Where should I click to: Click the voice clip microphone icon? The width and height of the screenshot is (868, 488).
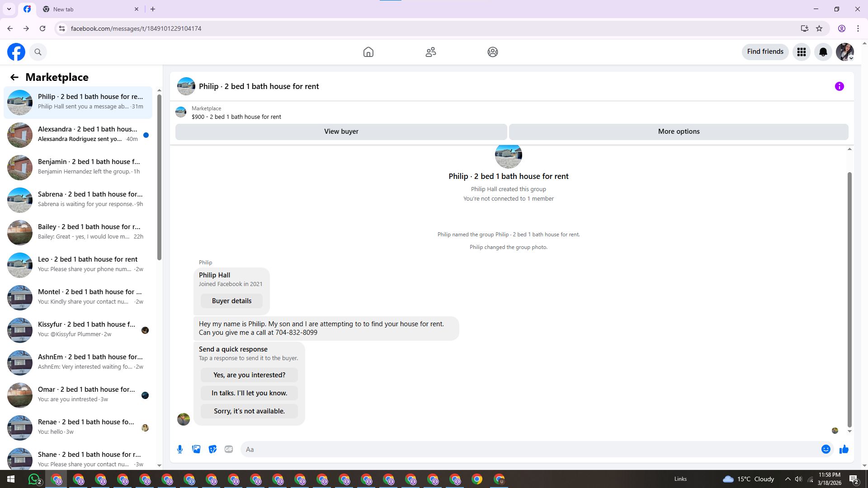[180, 449]
